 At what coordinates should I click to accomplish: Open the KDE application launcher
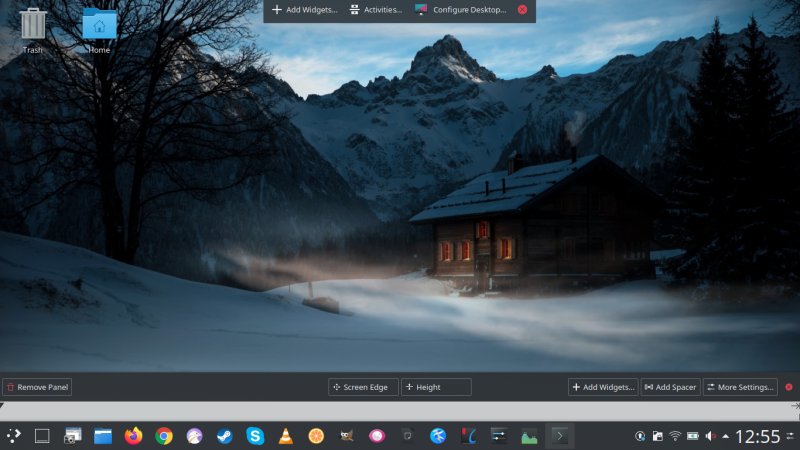[x=14, y=436]
